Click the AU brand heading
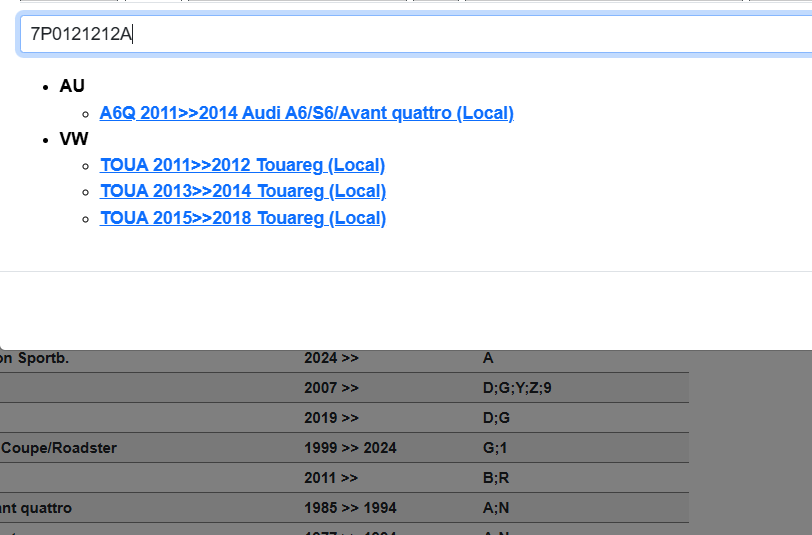This screenshot has height=535, width=812. point(72,86)
